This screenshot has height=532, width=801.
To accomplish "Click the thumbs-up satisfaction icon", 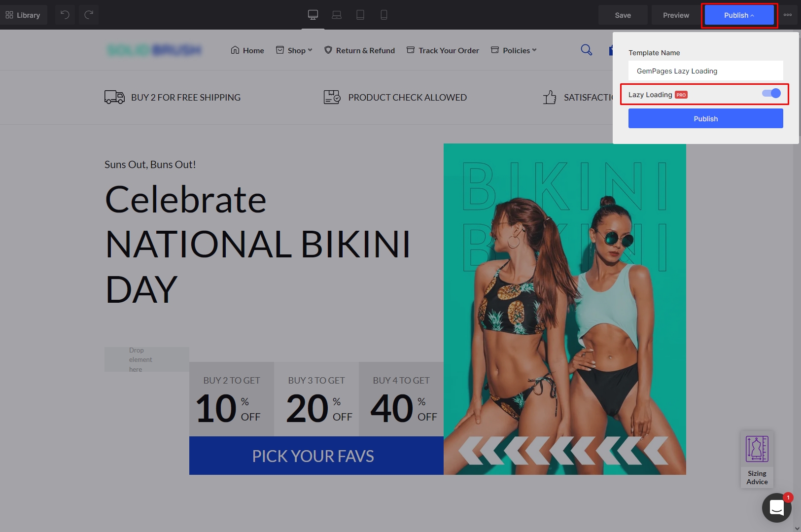I will click(550, 97).
